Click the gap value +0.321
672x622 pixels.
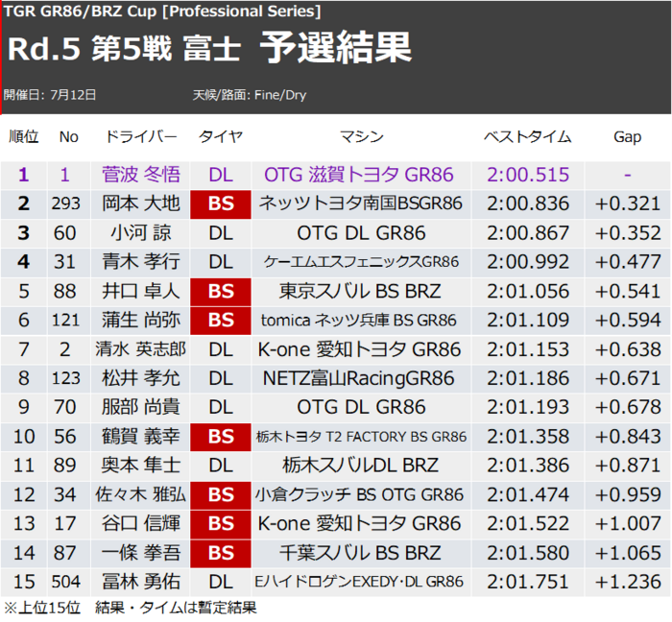(628, 203)
